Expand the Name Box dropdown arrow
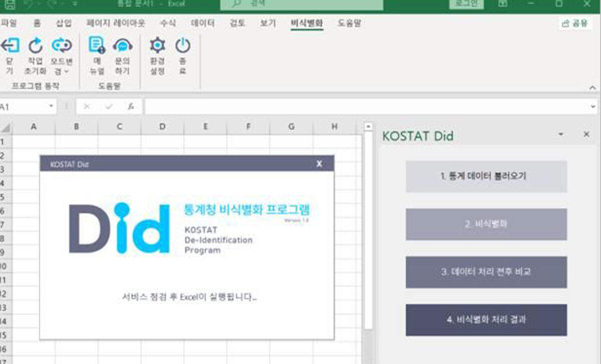Screen dimensions: 601x364 (51, 107)
